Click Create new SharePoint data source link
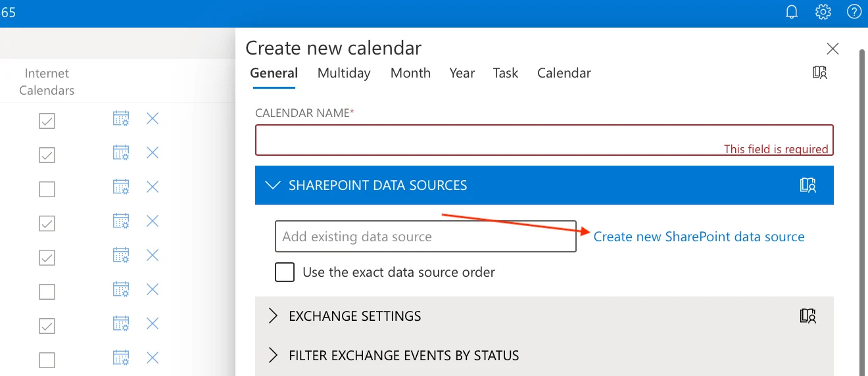 coord(699,237)
